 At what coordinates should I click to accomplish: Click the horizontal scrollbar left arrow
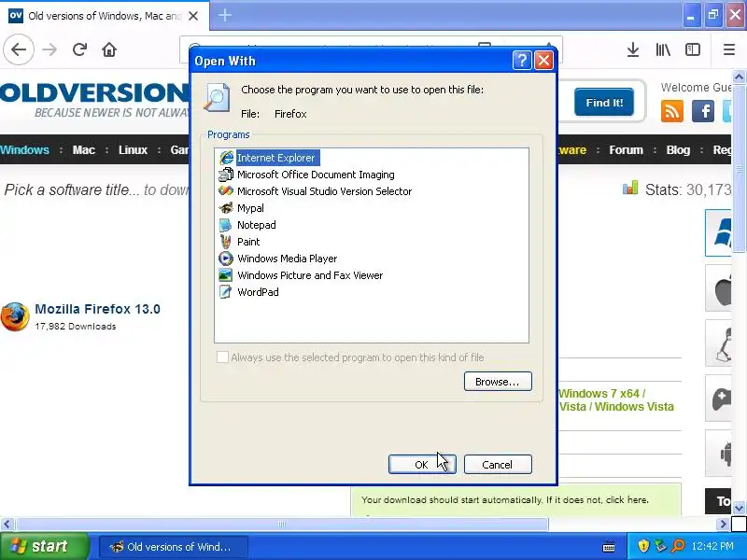[x=7, y=525]
